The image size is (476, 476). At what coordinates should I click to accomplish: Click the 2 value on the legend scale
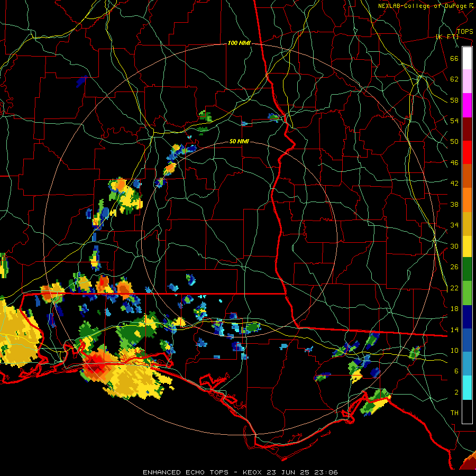click(x=456, y=392)
